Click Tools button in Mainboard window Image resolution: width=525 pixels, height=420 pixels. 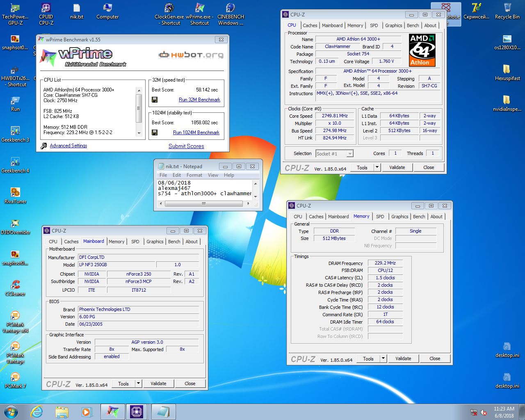click(123, 383)
